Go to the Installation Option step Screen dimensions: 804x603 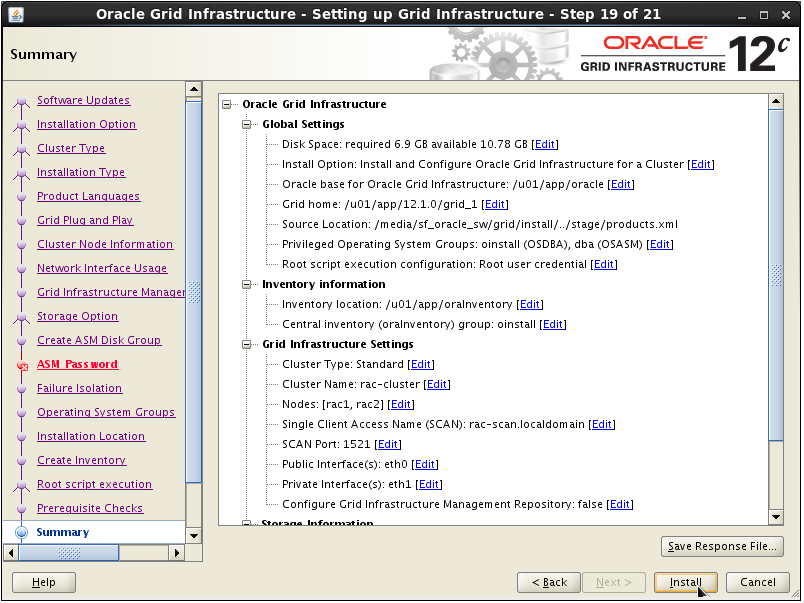[x=87, y=125]
